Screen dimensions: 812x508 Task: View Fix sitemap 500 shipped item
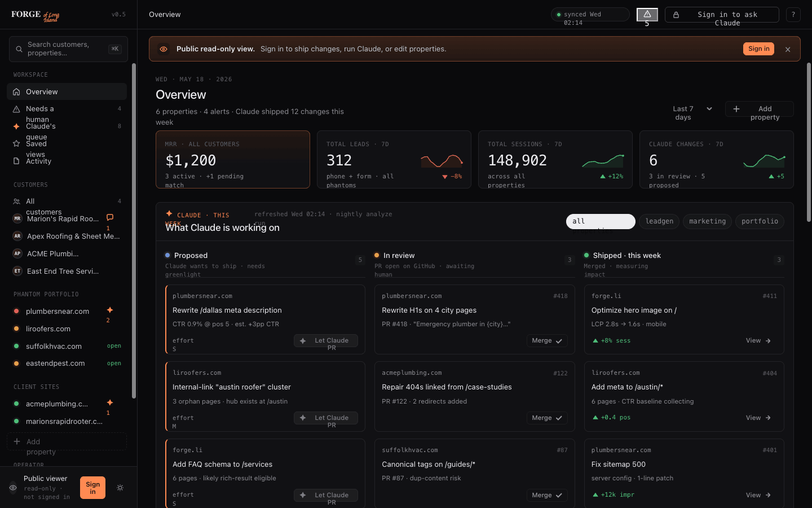[x=758, y=496]
